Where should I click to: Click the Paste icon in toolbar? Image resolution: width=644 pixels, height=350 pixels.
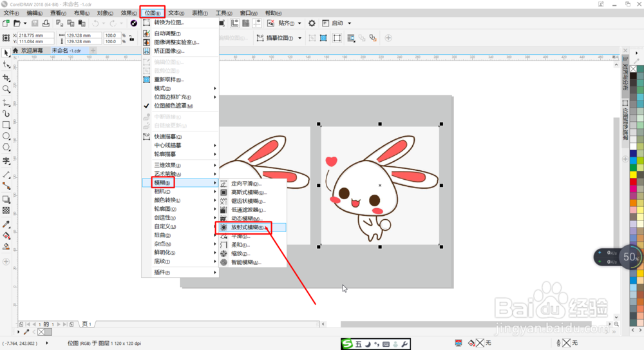click(x=82, y=23)
